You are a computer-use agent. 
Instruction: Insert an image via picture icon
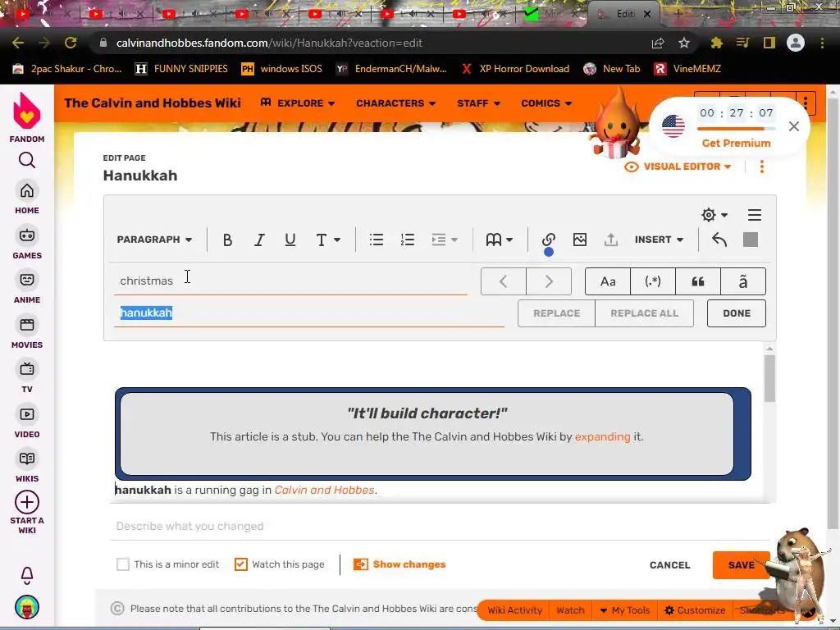(580, 240)
